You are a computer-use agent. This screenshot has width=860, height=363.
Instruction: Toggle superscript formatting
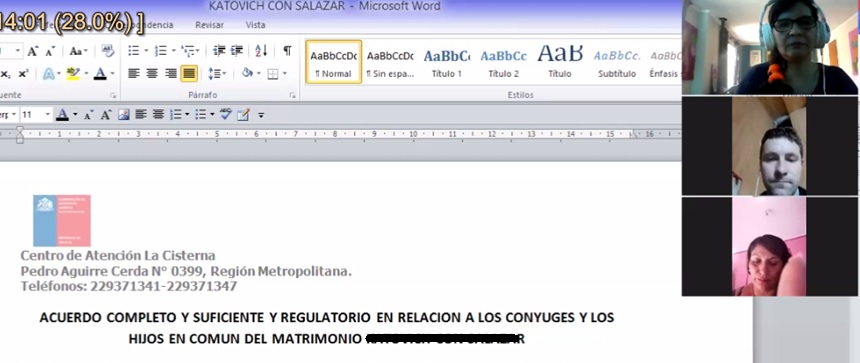coord(23,73)
